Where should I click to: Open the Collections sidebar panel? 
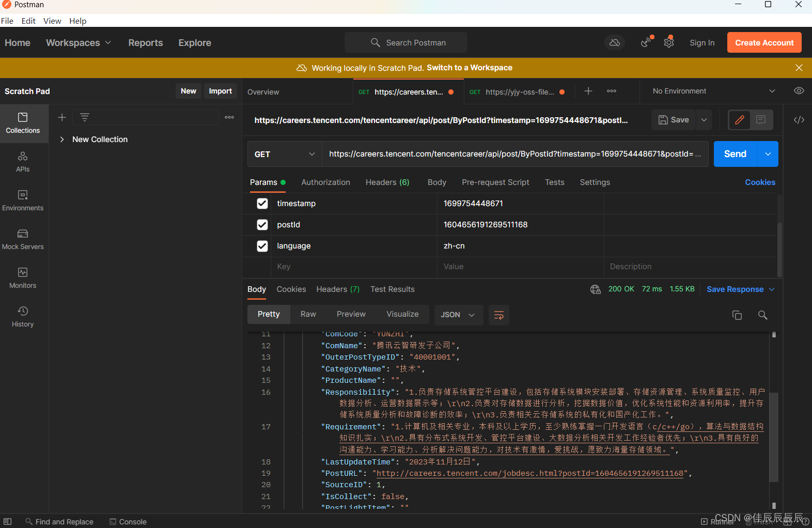coord(23,123)
